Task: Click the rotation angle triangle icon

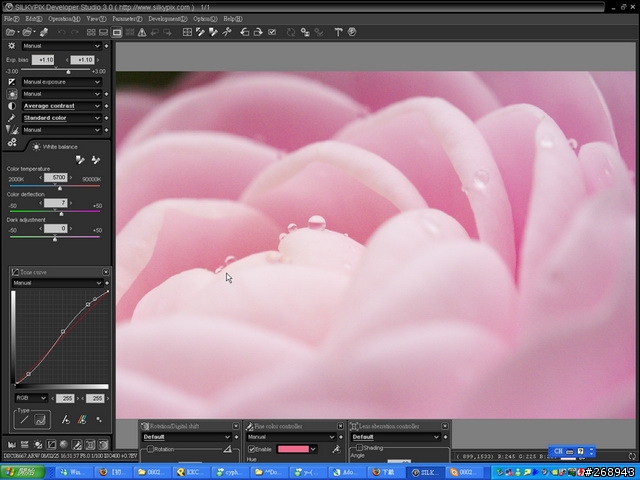Action: [x=228, y=449]
